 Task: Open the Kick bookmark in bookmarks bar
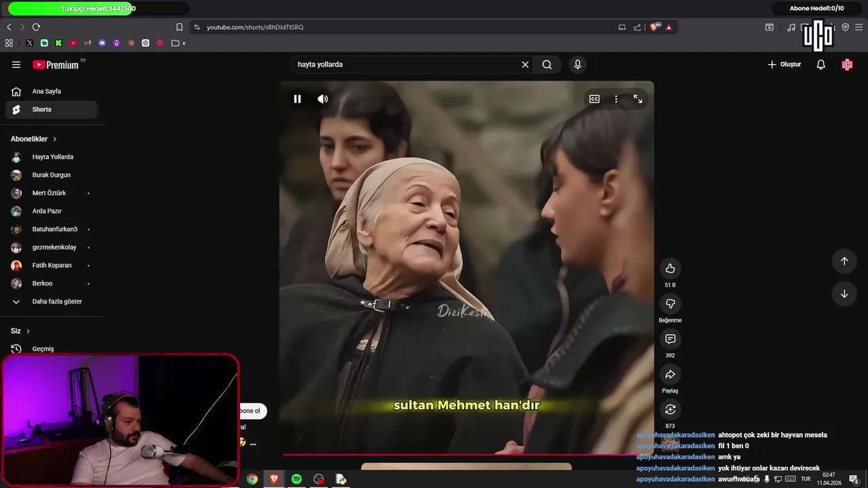coord(59,43)
